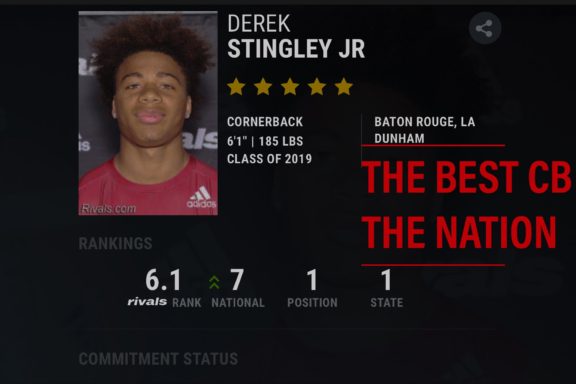Click the rivals logo under 6.1
Viewport: 576px width, 384px height.
147,302
